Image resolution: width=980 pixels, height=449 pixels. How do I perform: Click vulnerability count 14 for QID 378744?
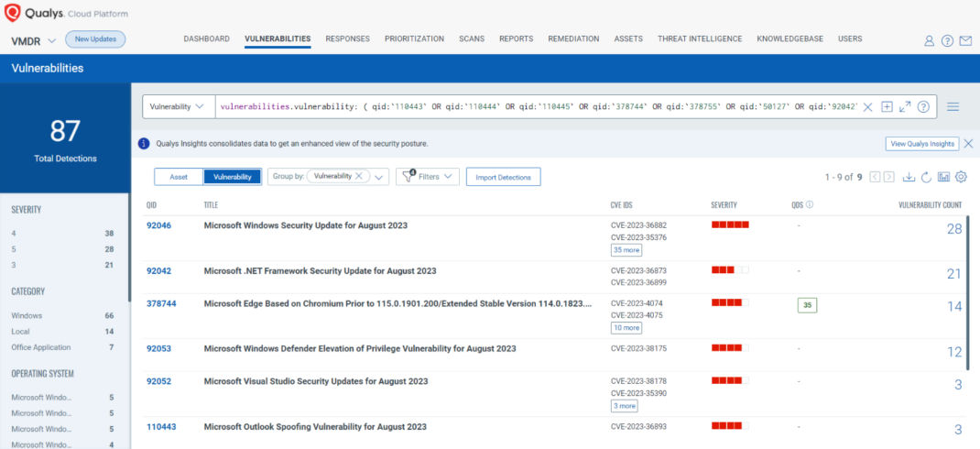(x=954, y=307)
